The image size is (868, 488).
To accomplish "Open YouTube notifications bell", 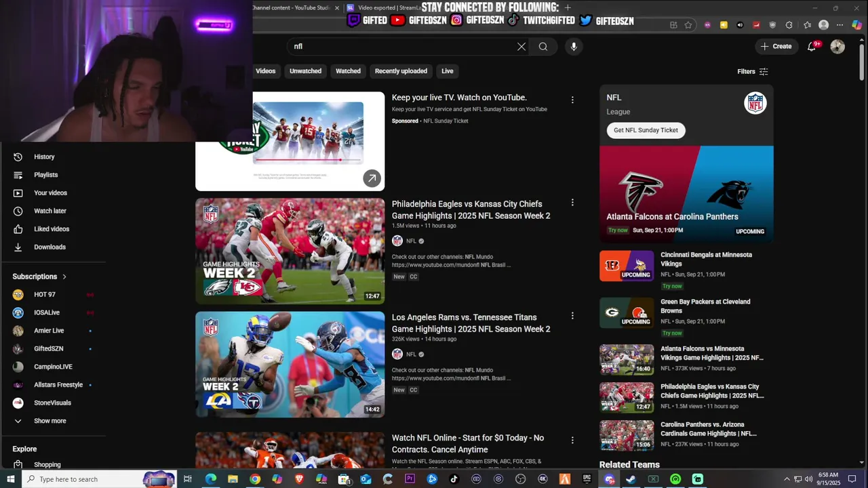I will 812,47.
